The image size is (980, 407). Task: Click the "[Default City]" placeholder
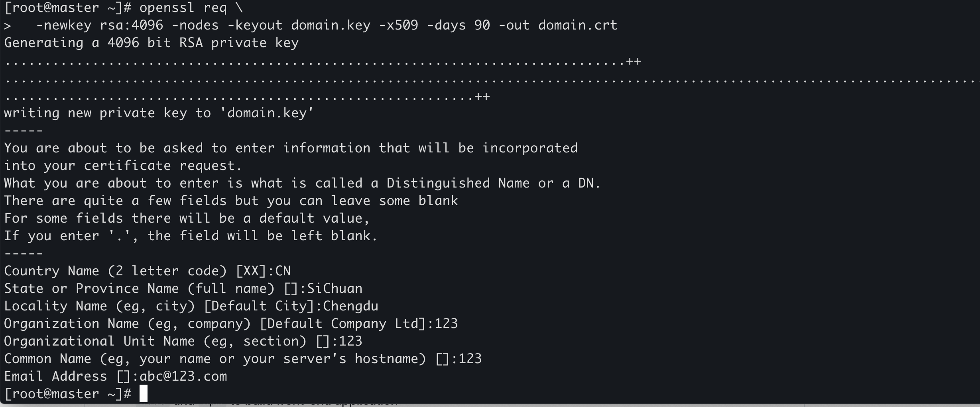(259, 306)
